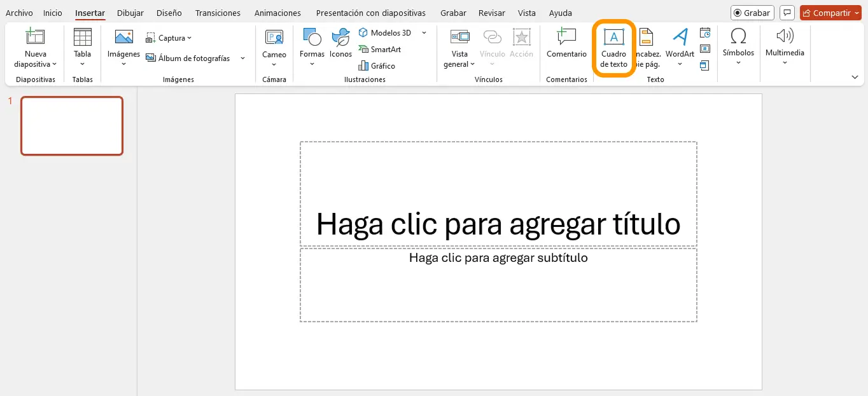Open the Formas shapes gallery
Viewport: 868px width, 396px height.
312,47
